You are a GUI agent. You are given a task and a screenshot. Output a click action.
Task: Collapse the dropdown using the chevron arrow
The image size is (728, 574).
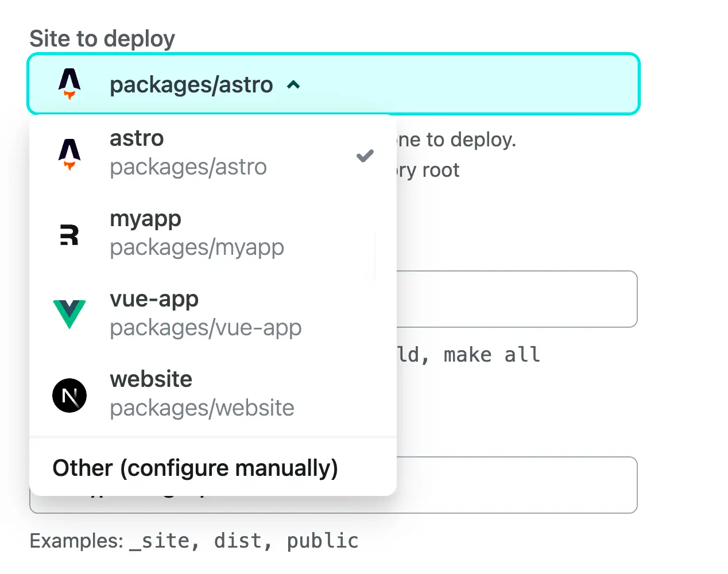tap(293, 85)
